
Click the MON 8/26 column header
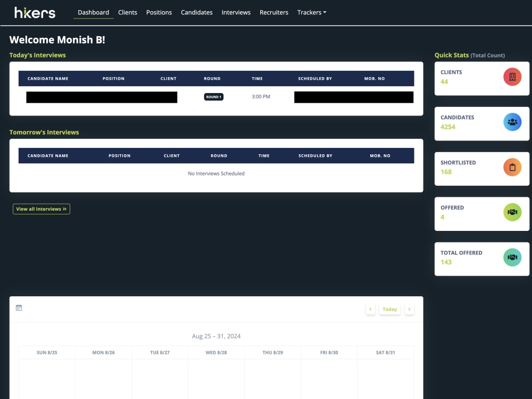pos(104,353)
